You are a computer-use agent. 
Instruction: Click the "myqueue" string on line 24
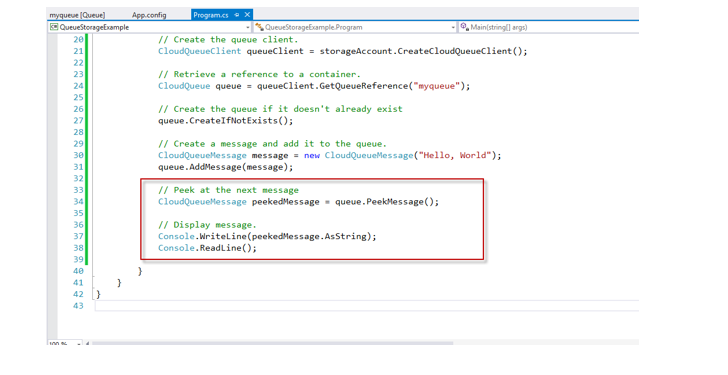click(437, 86)
